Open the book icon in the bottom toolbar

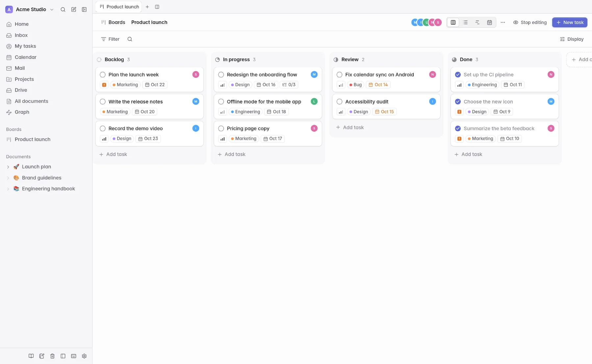31,356
